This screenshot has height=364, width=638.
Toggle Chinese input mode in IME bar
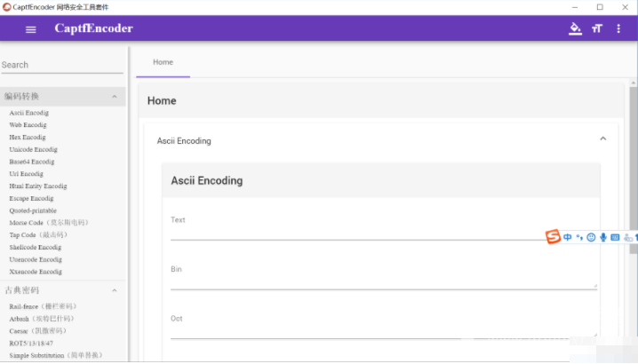coord(567,237)
